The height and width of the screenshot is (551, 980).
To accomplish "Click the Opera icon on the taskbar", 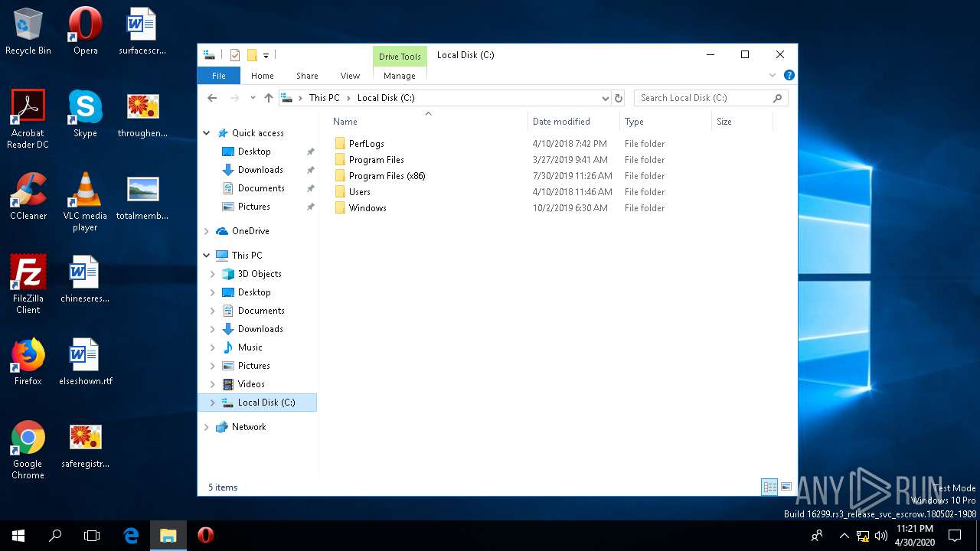I will (x=205, y=536).
